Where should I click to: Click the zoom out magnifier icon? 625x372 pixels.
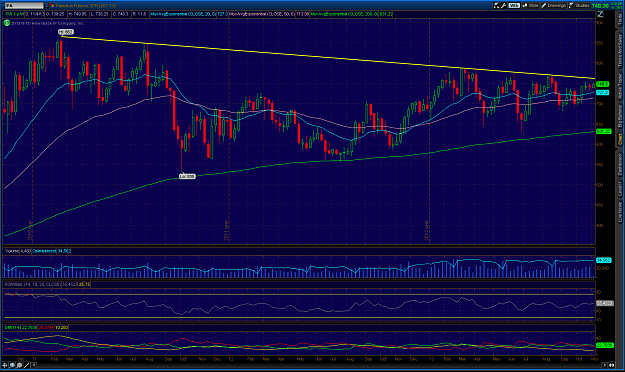pyautogui.click(x=20, y=365)
